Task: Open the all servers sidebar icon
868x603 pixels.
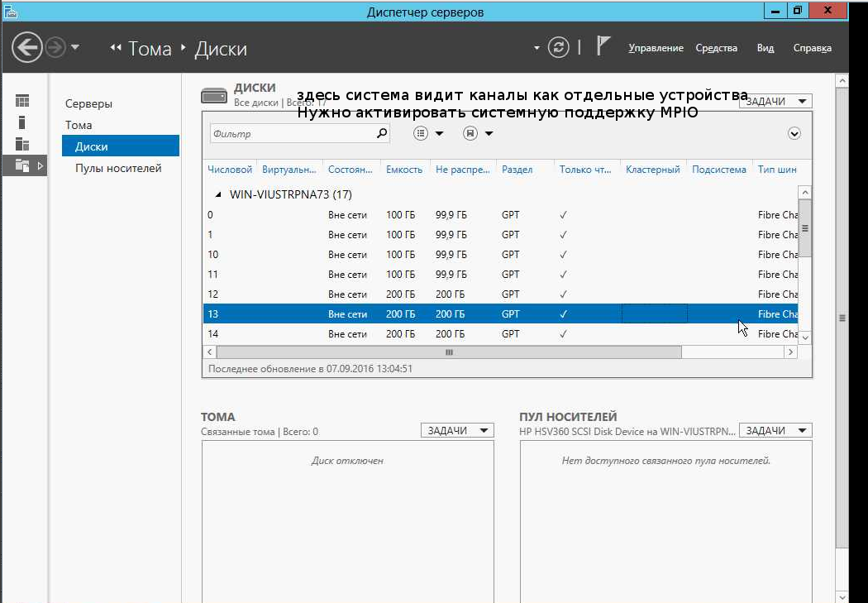Action: tap(22, 144)
